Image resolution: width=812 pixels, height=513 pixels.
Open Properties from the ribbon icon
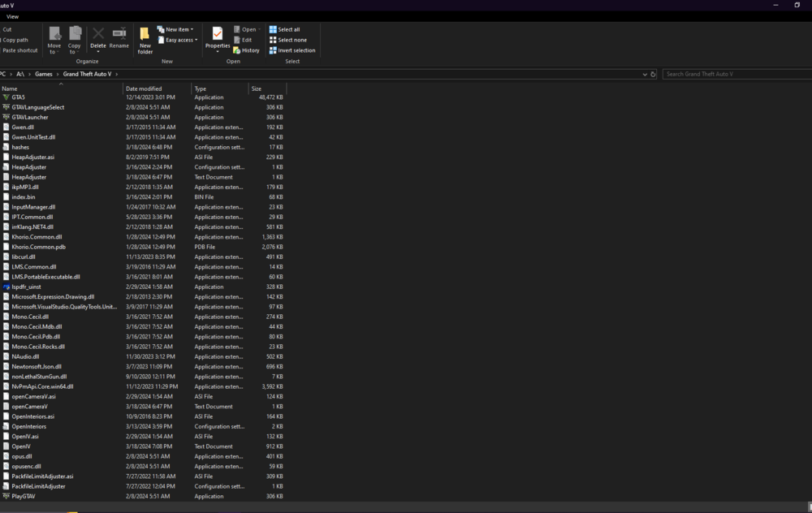pyautogui.click(x=217, y=37)
